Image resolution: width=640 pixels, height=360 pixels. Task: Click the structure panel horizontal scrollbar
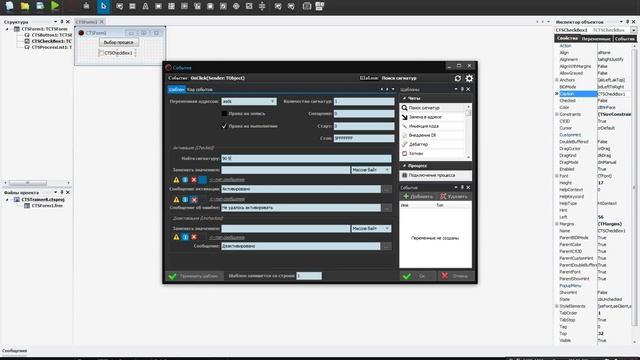[x=38, y=183]
